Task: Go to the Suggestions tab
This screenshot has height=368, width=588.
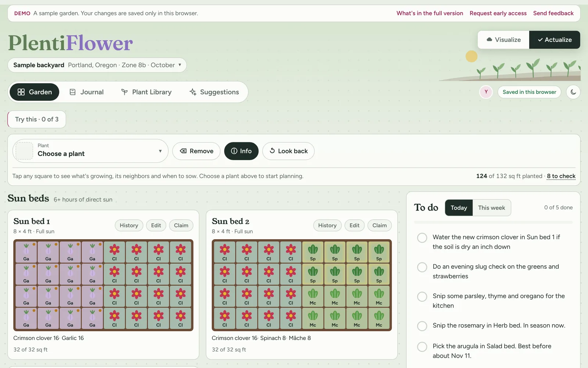Action: click(x=214, y=92)
